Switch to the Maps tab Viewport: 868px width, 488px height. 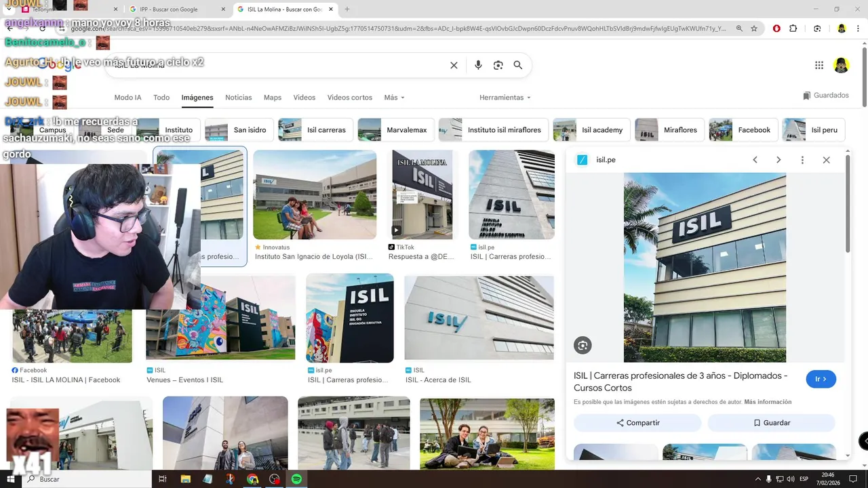(x=273, y=98)
